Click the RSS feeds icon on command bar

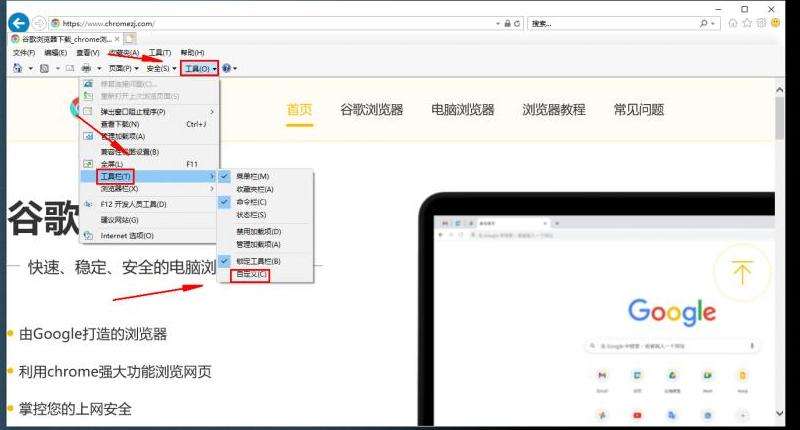[x=44, y=68]
